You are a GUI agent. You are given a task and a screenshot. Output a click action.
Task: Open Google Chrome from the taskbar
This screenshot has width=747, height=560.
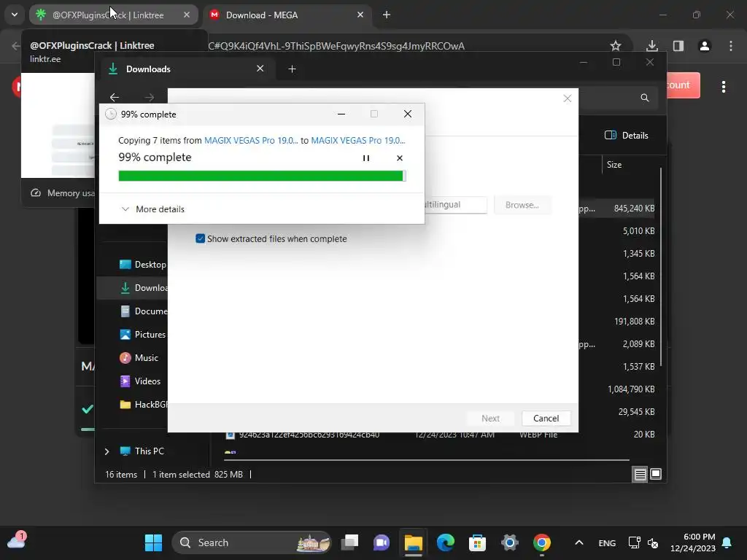(542, 542)
